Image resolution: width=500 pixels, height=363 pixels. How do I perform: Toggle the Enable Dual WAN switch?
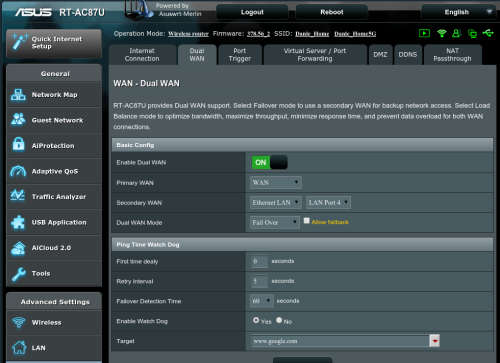(x=270, y=162)
